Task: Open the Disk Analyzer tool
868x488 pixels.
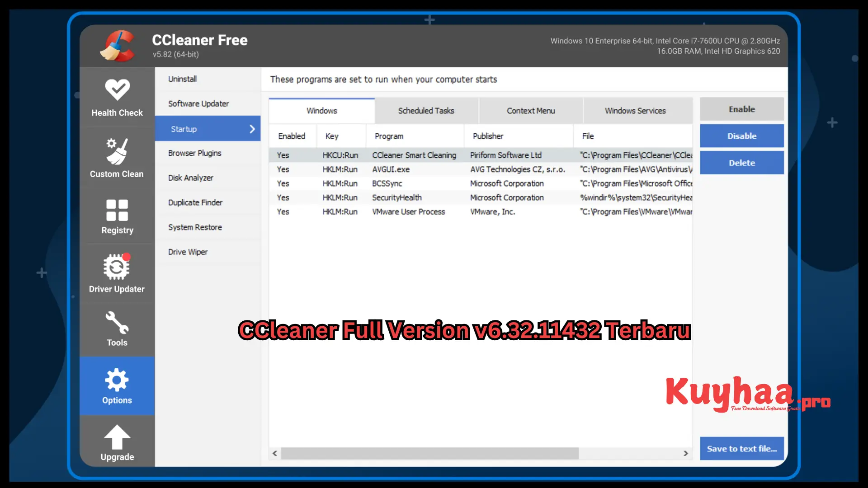Action: click(191, 178)
